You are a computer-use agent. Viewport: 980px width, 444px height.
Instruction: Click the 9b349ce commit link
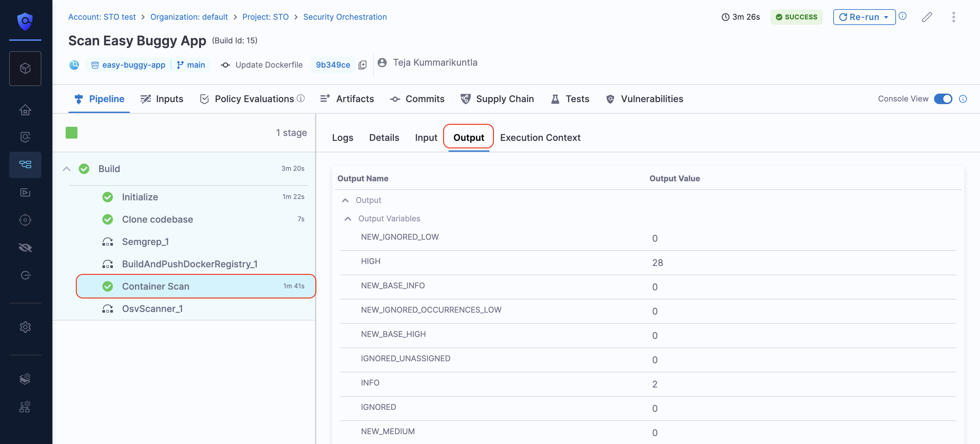point(333,65)
